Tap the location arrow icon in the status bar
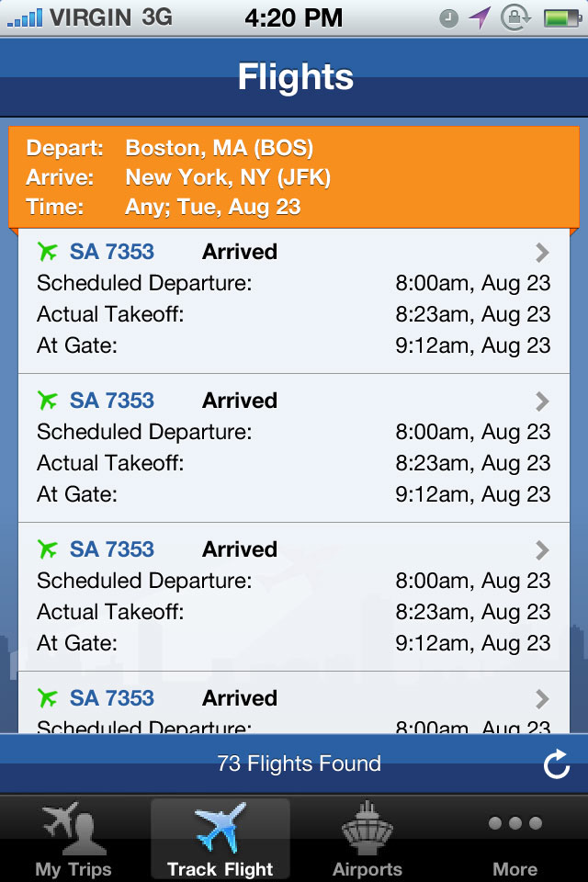The image size is (588, 882). (x=479, y=17)
